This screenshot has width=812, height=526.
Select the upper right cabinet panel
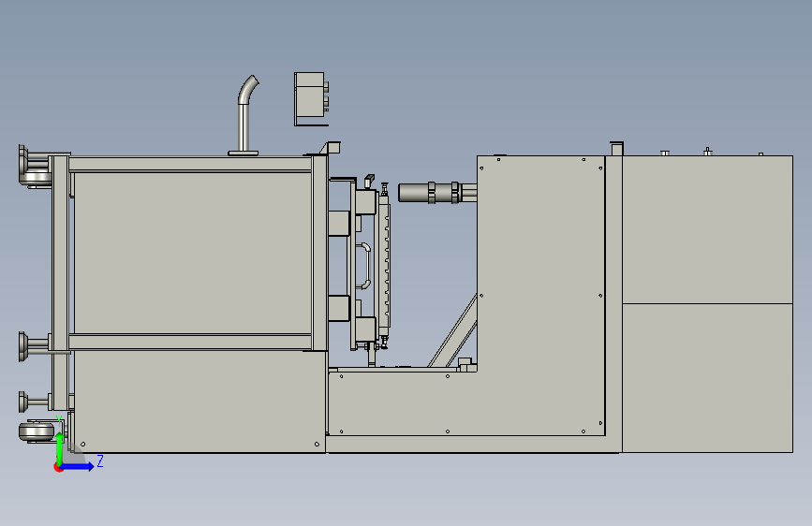(x=707, y=229)
